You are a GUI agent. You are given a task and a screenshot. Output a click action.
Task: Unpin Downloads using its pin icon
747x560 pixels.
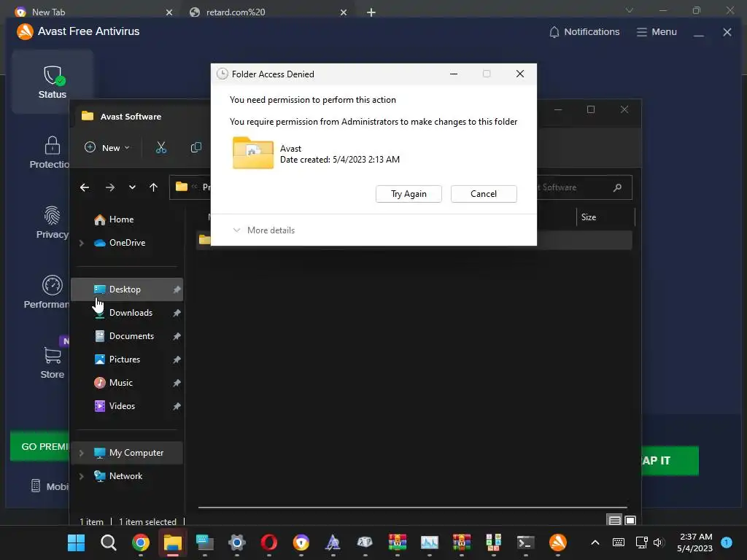pos(177,313)
